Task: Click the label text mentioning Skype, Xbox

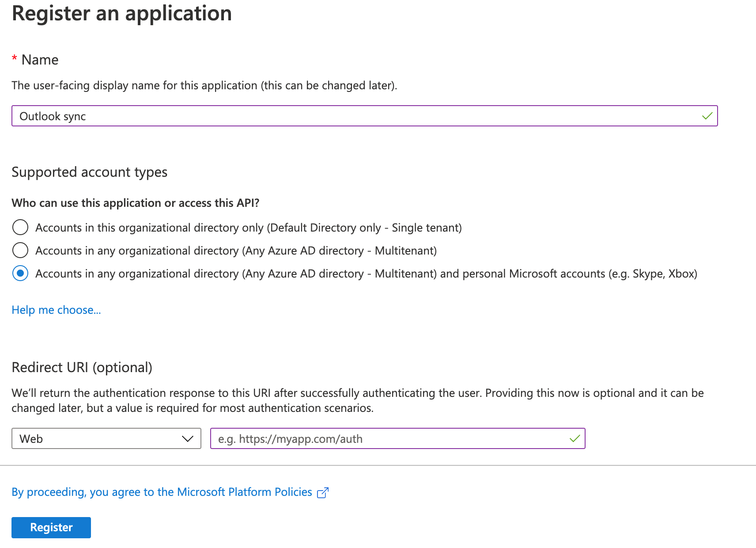Action: click(366, 274)
